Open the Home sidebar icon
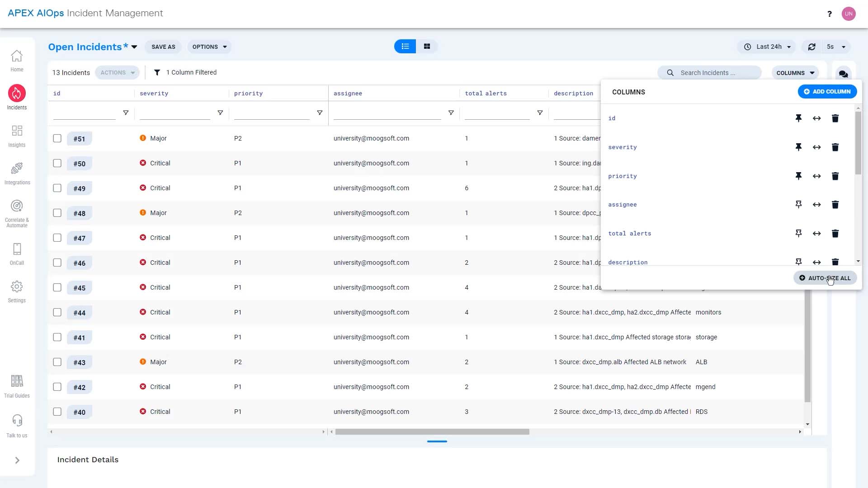 tap(17, 56)
